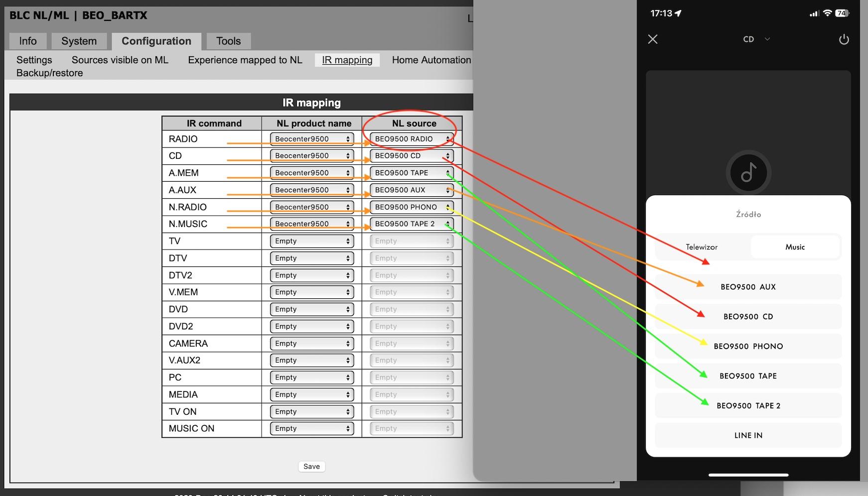Screen dimensions: 868x496
Task: Switch to Music segment in source panel
Action: pos(795,247)
